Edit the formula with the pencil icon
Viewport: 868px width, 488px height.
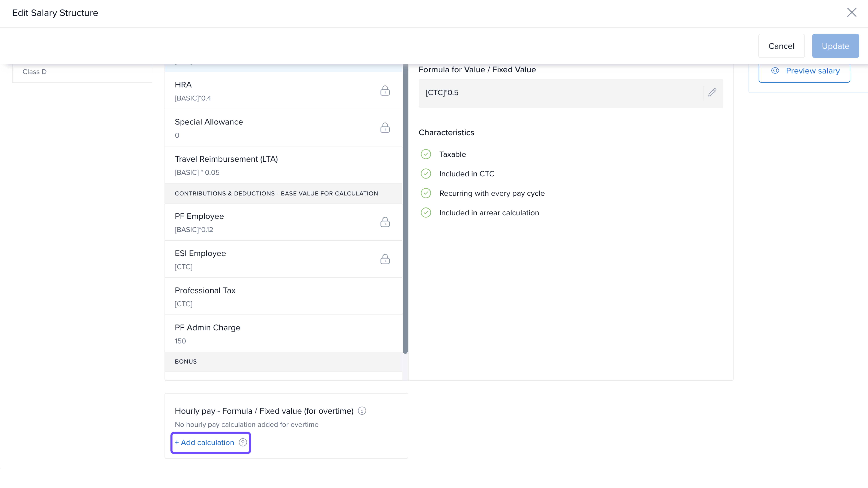click(712, 92)
